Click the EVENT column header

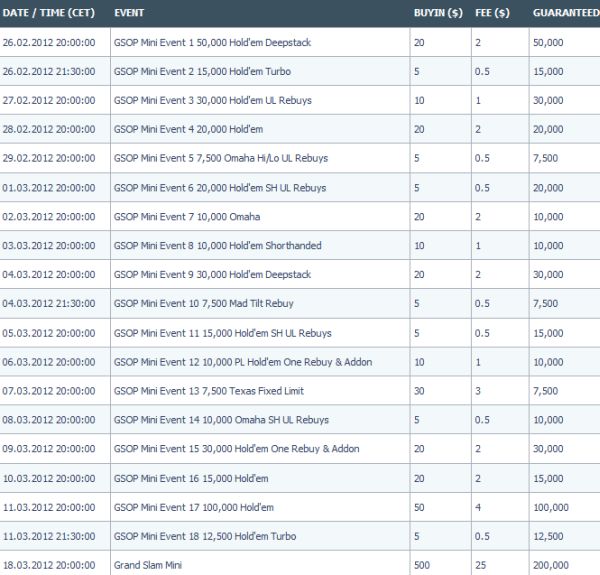tap(129, 13)
